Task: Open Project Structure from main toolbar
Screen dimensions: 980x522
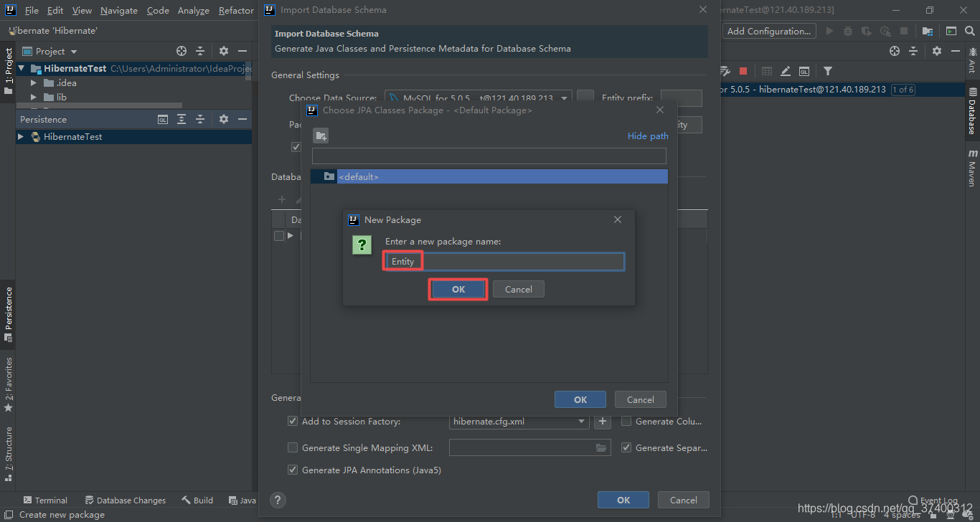Action: [x=928, y=31]
